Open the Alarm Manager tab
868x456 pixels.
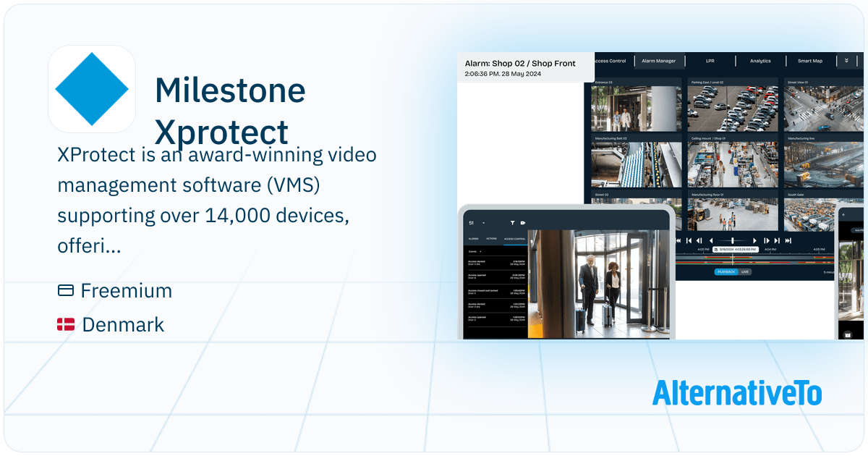tap(659, 61)
